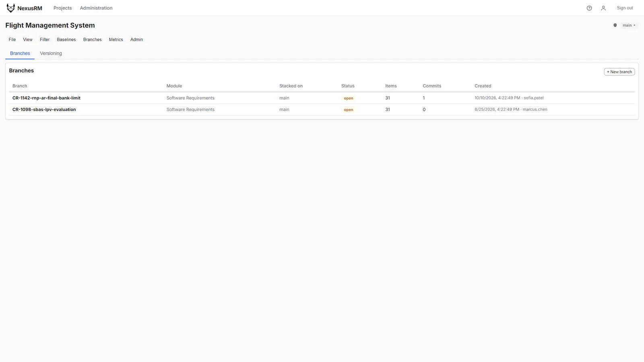
Task: Open the Baselines menu
Action: point(66,39)
